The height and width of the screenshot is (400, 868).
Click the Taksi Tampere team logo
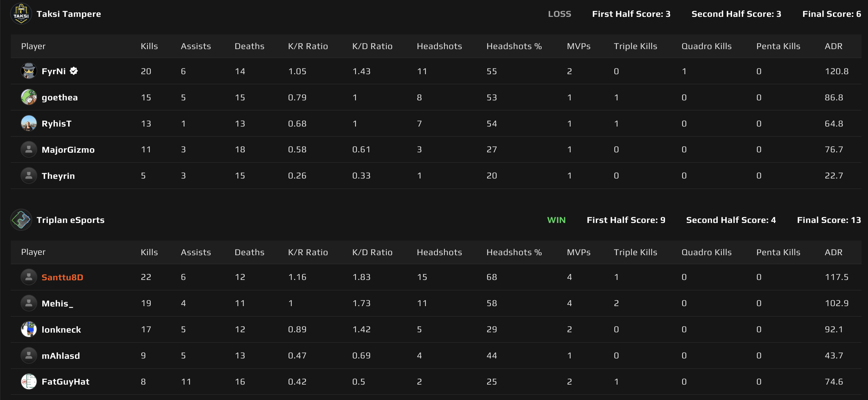point(21,14)
